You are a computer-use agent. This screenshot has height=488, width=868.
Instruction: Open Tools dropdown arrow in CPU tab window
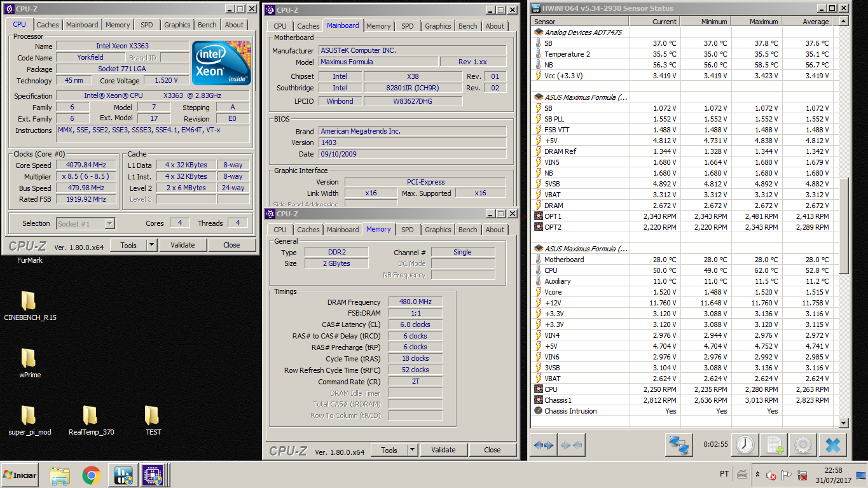[x=152, y=245]
